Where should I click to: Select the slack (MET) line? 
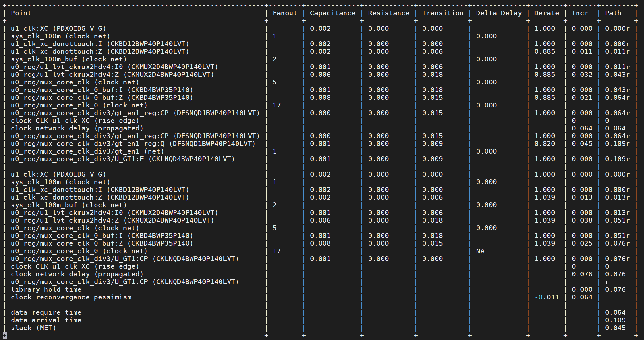point(33,328)
